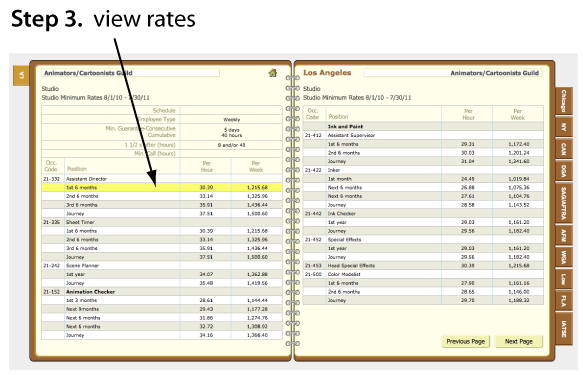Switch to the Chicago side tab
The width and height of the screenshot is (583, 375).
563,100
